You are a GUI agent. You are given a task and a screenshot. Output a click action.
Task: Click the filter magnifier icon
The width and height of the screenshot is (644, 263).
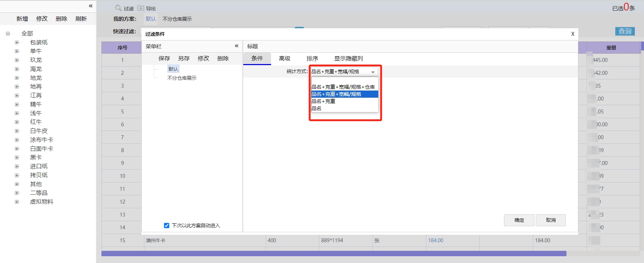[118, 8]
